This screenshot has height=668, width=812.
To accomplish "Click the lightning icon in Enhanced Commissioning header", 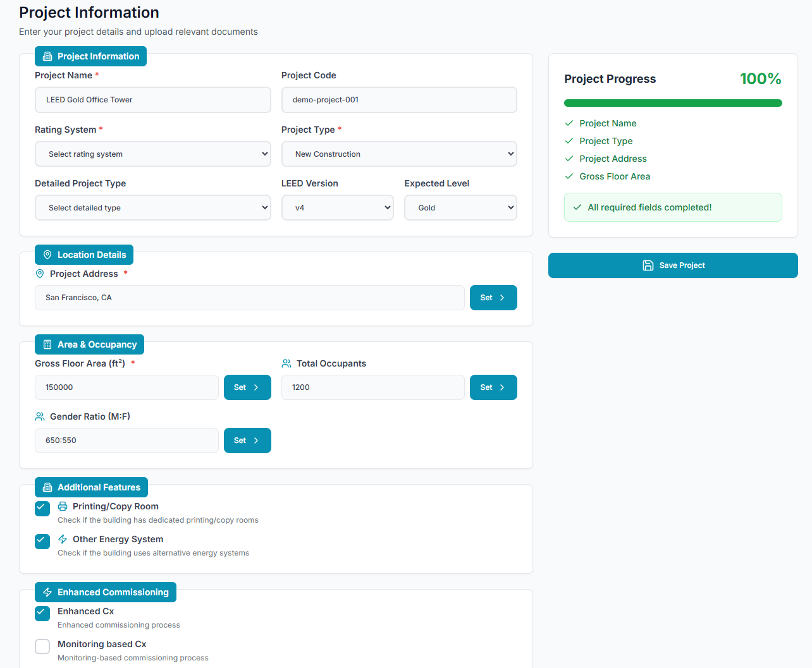I will point(47,592).
